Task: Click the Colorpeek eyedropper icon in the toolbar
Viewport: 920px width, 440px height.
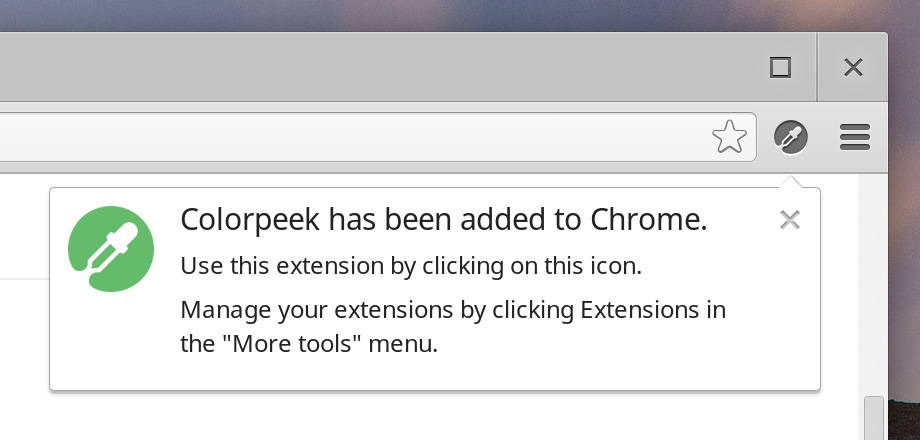Action: coord(790,137)
